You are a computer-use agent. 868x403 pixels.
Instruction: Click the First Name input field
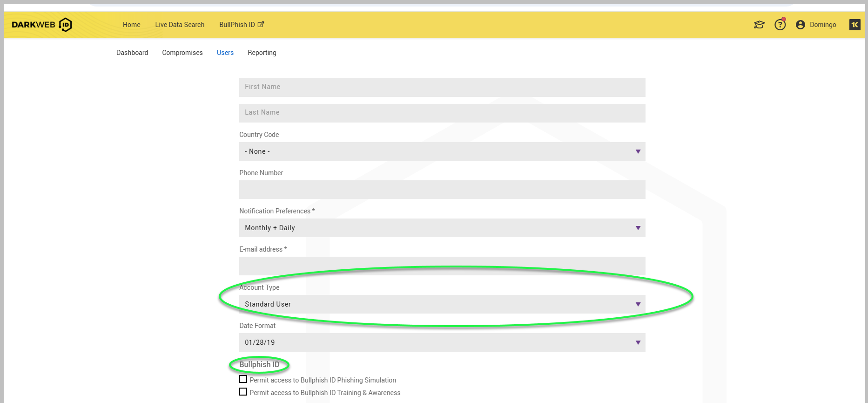(442, 87)
